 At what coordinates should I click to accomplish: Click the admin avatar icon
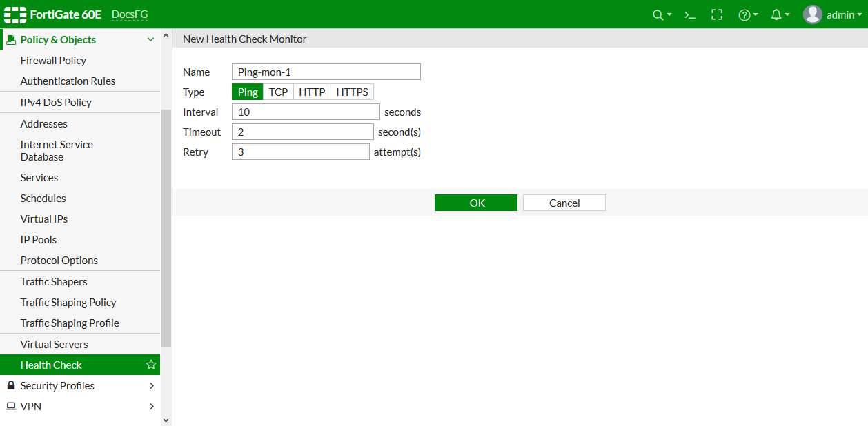click(x=812, y=14)
